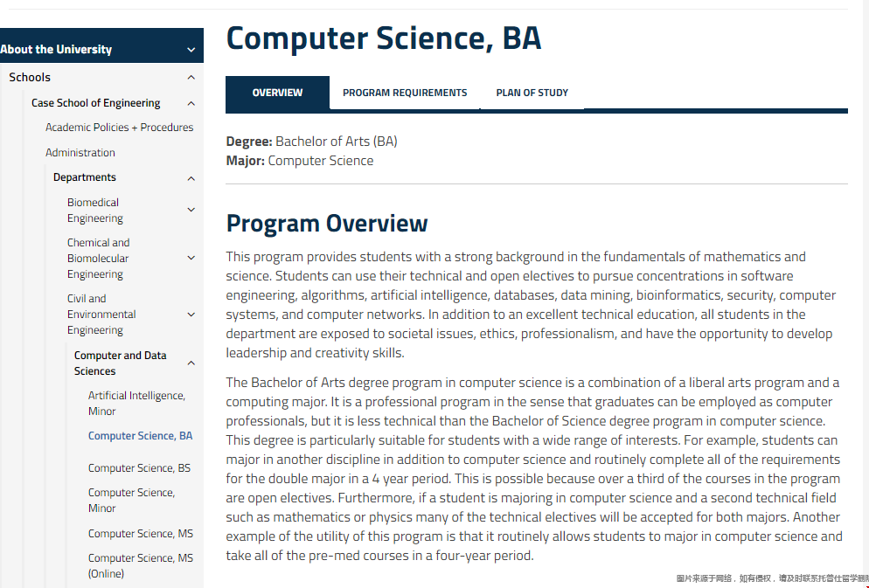Open Academic Policies + Procedures
Screen dimensions: 869x588
tap(119, 127)
